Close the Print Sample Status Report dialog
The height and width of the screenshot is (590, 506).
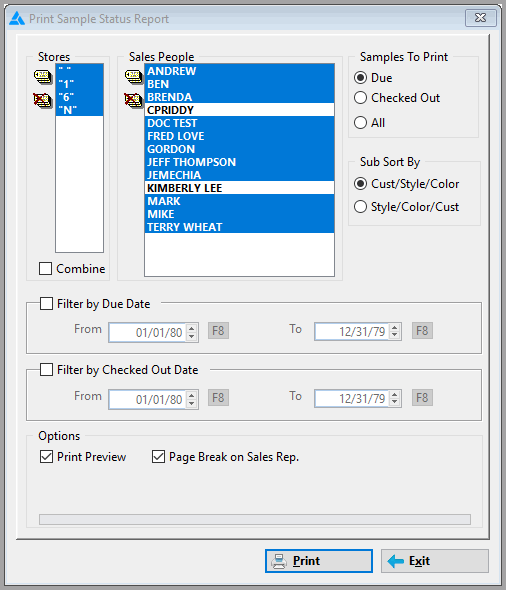pyautogui.click(x=480, y=18)
